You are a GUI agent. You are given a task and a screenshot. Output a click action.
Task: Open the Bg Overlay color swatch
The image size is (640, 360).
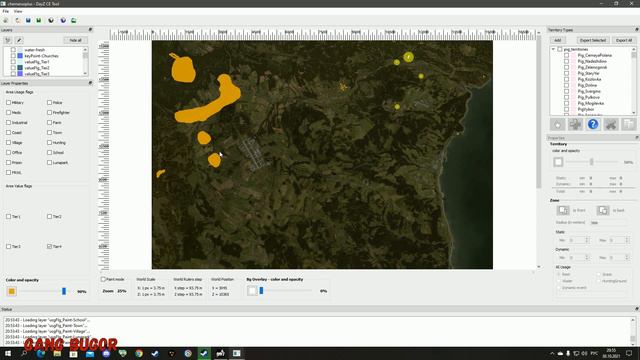point(252,291)
